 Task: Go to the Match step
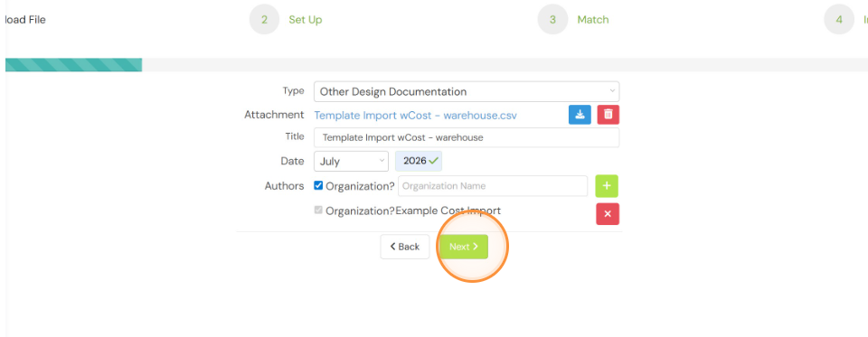(593, 19)
